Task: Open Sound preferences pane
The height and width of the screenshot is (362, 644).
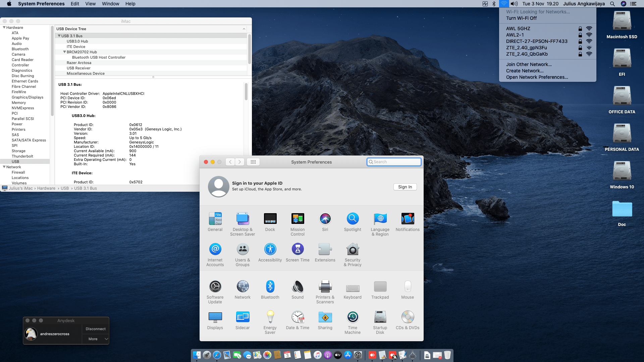Action: coord(298,290)
